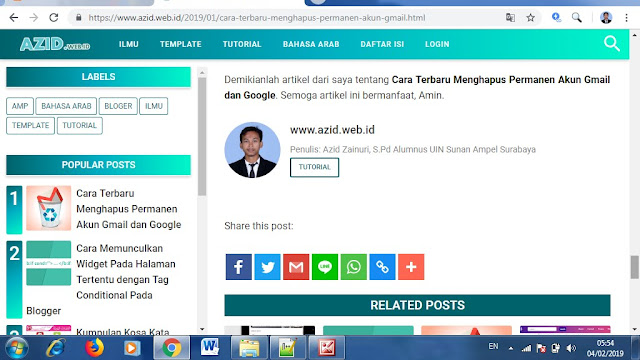The height and width of the screenshot is (360, 640).
Task: Open DAFTAR ISI menu in header
Action: [x=382, y=44]
